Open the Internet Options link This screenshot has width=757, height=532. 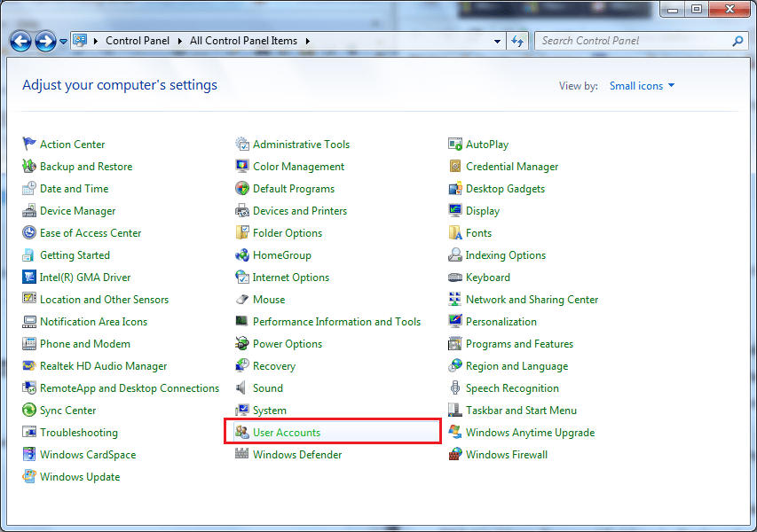point(290,278)
